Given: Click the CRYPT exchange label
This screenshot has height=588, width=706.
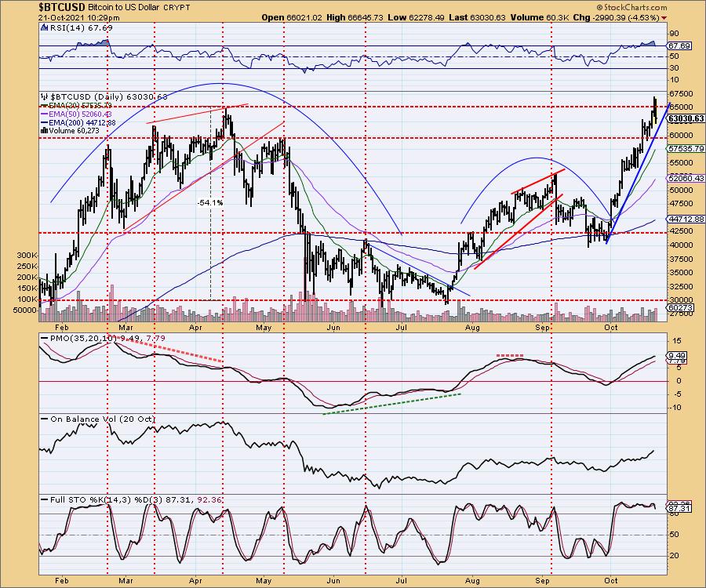Looking at the screenshot, I should pyautogui.click(x=176, y=8).
